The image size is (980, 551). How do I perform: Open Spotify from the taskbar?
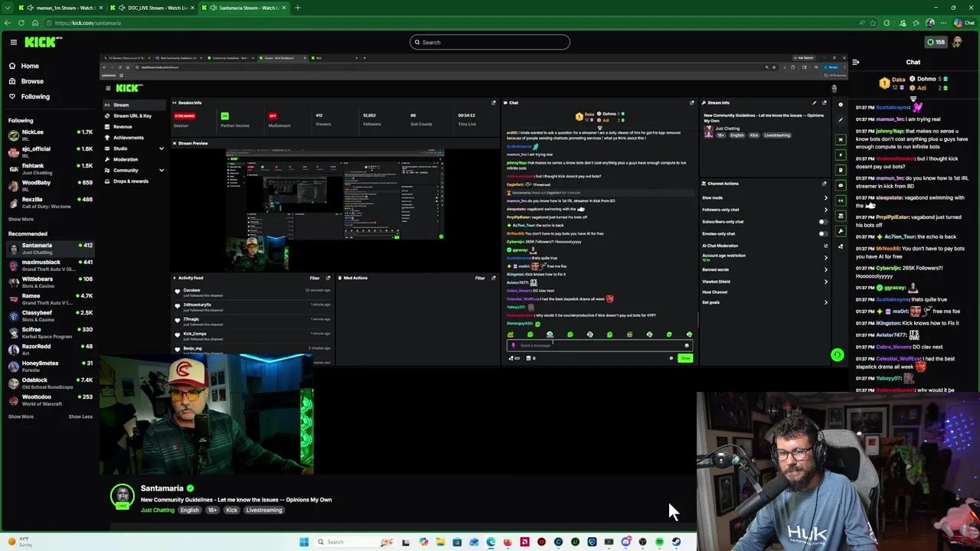pyautogui.click(x=659, y=542)
